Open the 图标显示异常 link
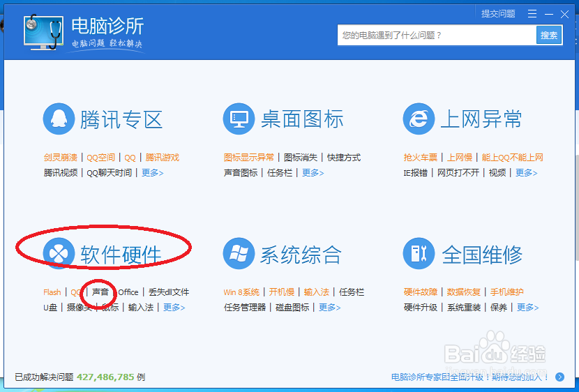 249,158
